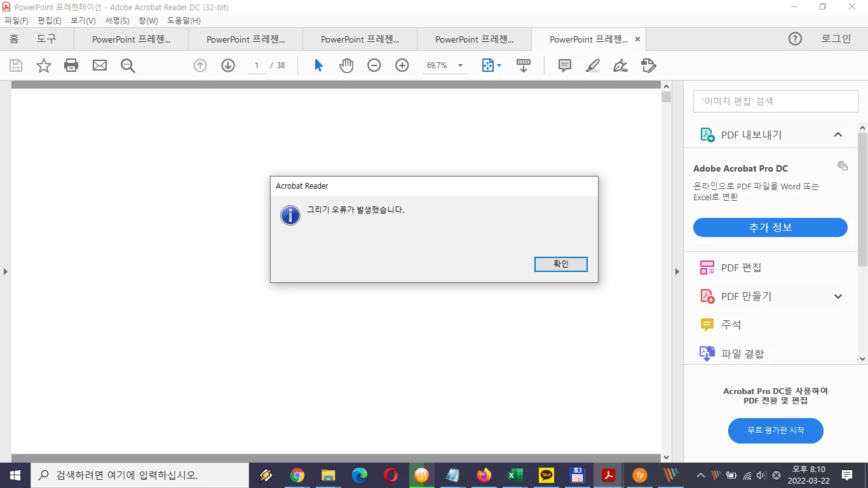Open the fit page options tool

click(x=491, y=65)
